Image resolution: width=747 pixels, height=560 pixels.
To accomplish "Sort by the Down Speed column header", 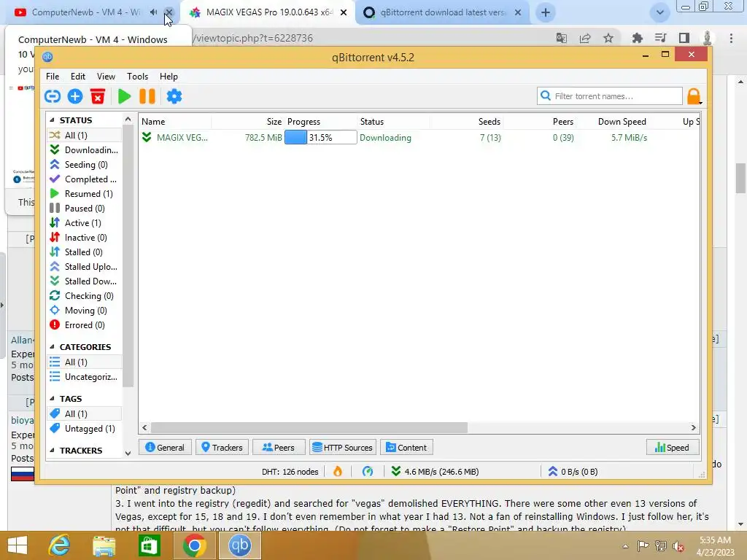I will (613, 122).
